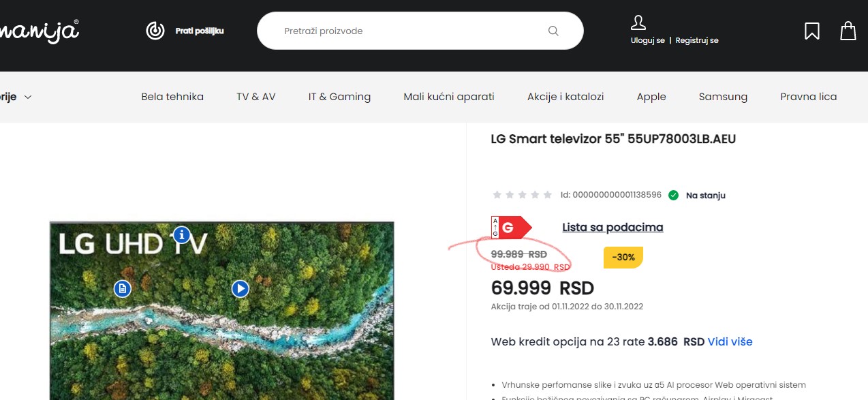Open the Lista sa podacima link
This screenshot has width=868, height=400.
coord(613,228)
